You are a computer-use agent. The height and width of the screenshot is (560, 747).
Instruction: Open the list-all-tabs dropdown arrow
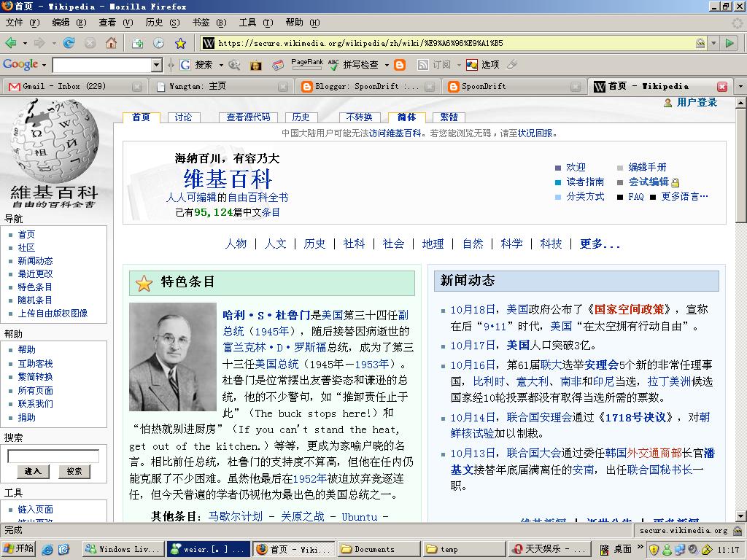[x=740, y=86]
